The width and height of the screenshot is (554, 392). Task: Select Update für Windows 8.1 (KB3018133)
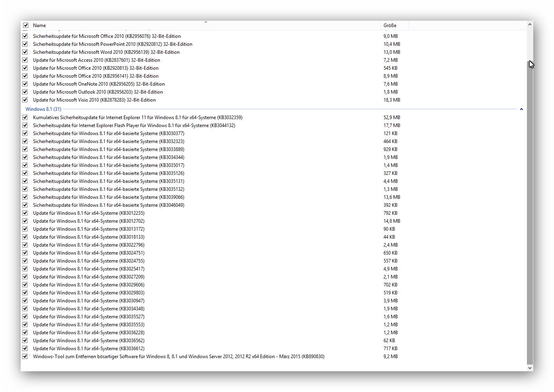click(x=89, y=237)
